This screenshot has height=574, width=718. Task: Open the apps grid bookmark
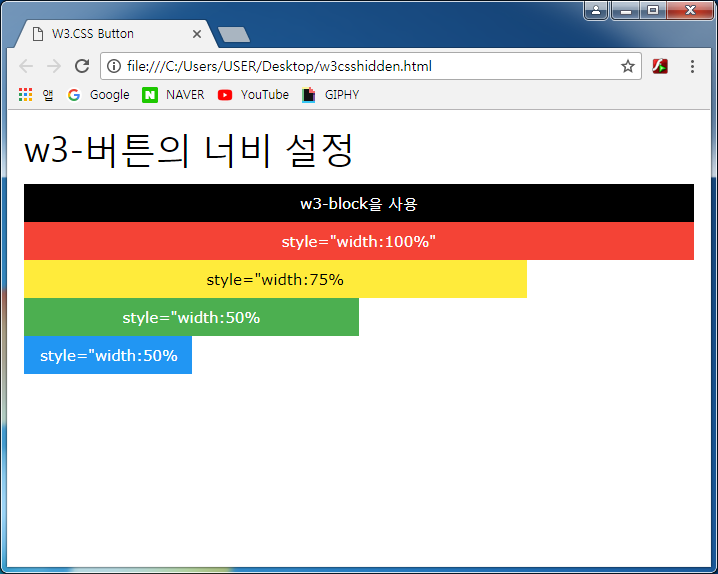click(x=36, y=95)
